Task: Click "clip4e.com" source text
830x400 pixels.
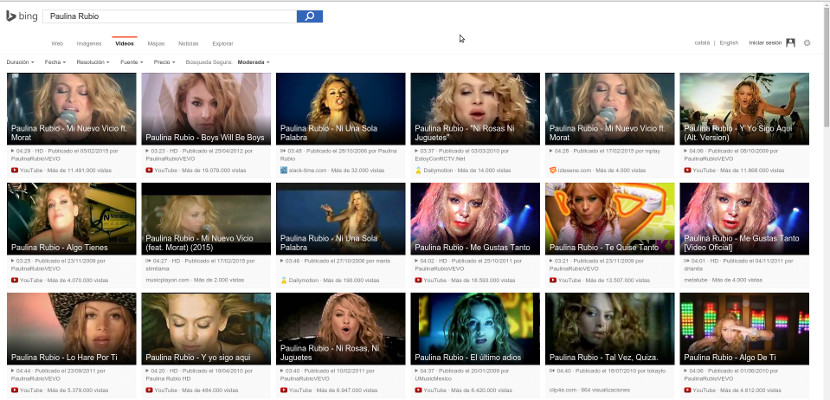Action: [563, 390]
